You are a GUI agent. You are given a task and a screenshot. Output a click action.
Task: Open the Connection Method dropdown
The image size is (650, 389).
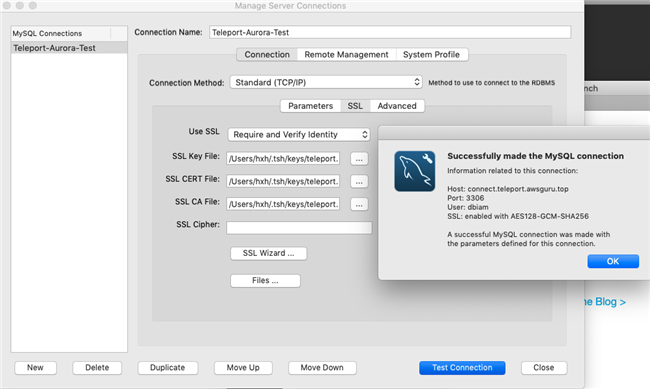click(326, 82)
